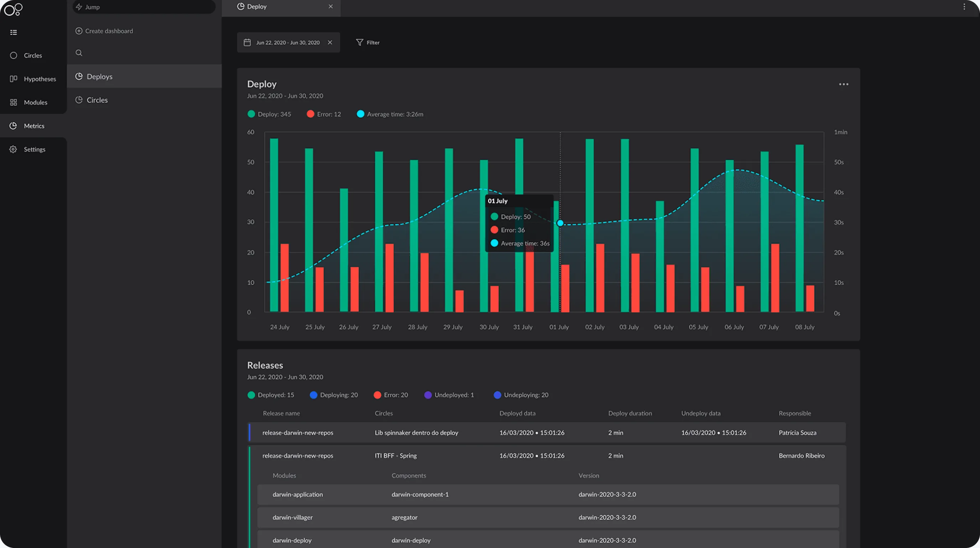Select the darwin-villager module row
980x548 pixels.
point(548,517)
